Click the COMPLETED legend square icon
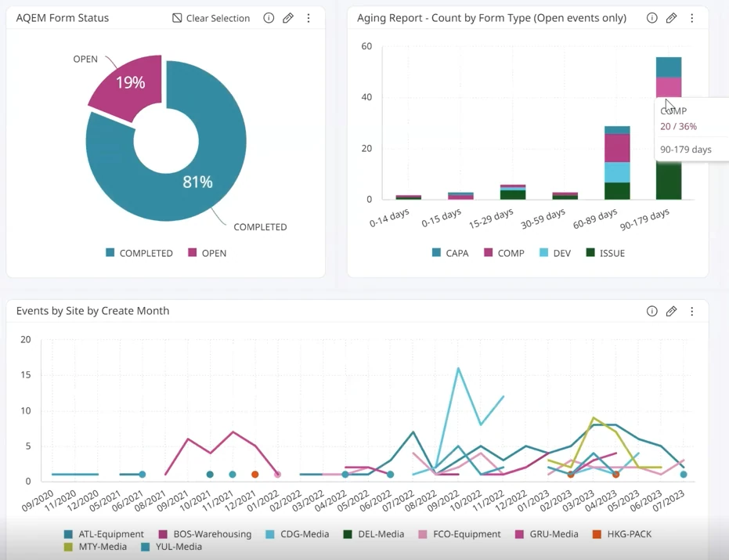The height and width of the screenshot is (560, 729). point(110,253)
